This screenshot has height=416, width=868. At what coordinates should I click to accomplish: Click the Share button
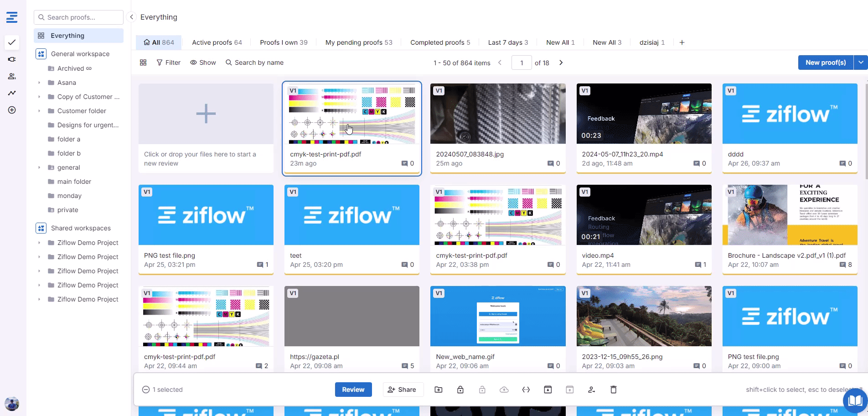(x=402, y=390)
